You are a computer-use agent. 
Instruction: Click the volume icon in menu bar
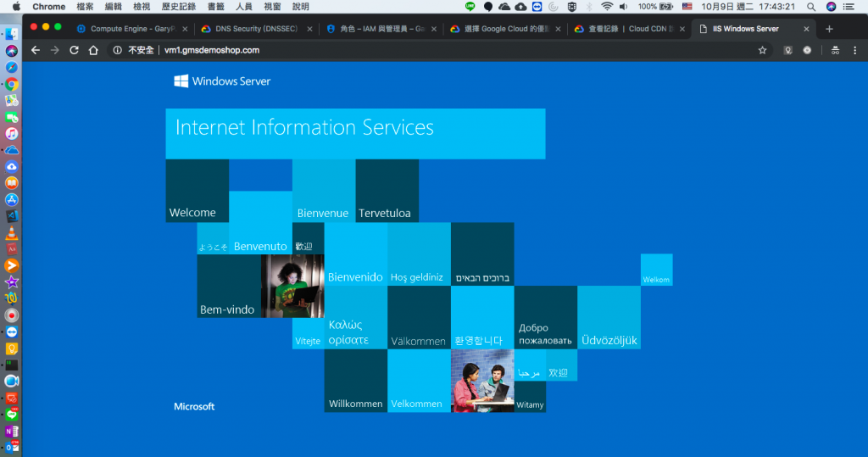[x=624, y=7]
